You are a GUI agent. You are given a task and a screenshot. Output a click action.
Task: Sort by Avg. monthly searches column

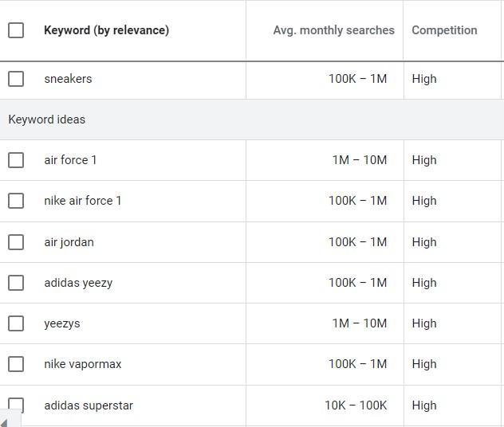click(x=333, y=30)
